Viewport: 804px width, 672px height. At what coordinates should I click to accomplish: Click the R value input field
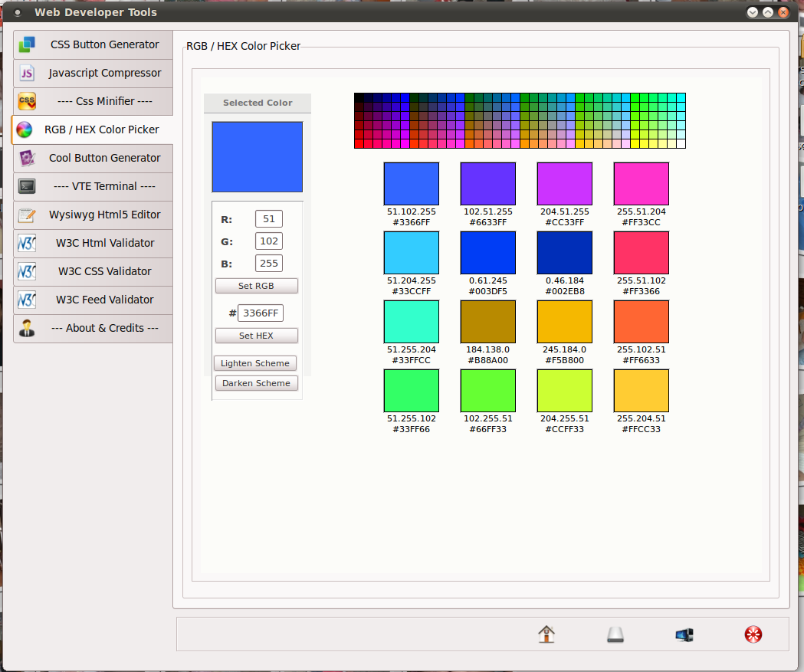(x=269, y=219)
